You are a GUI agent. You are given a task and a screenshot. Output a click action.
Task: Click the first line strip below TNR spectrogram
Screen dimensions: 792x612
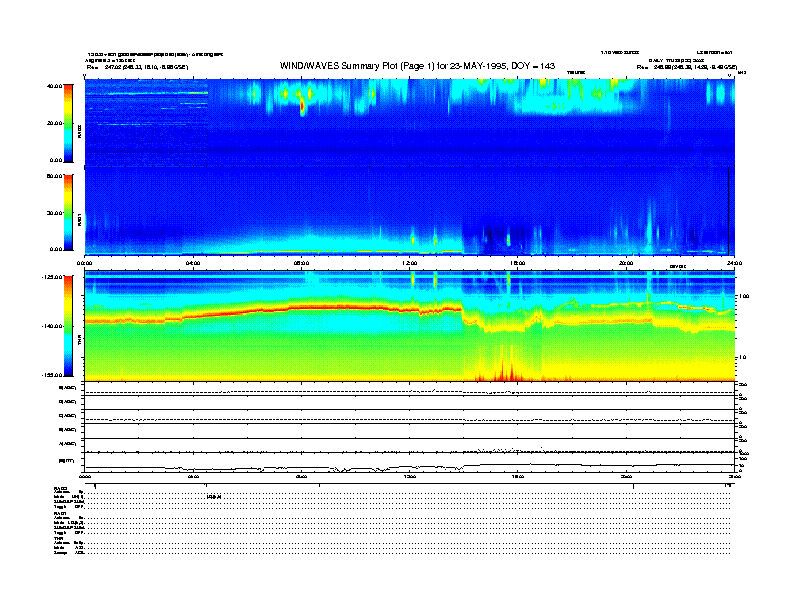tap(409, 388)
